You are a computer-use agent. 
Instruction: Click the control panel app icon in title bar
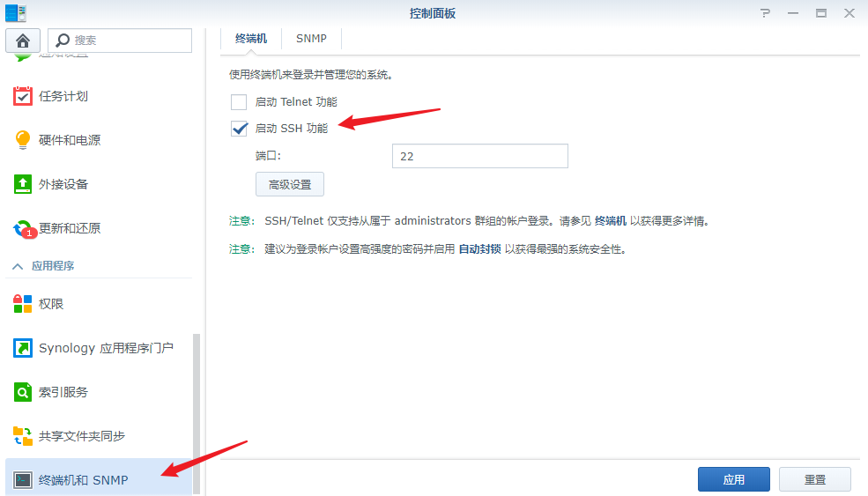pyautogui.click(x=16, y=12)
